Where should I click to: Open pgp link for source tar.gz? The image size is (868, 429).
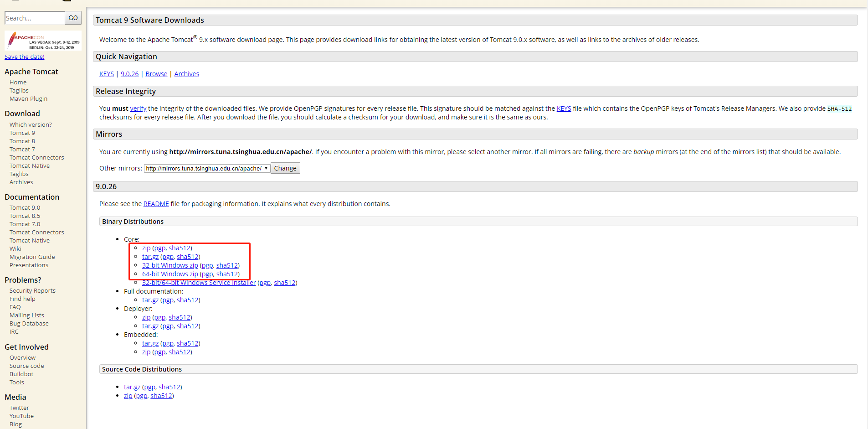[x=149, y=387]
